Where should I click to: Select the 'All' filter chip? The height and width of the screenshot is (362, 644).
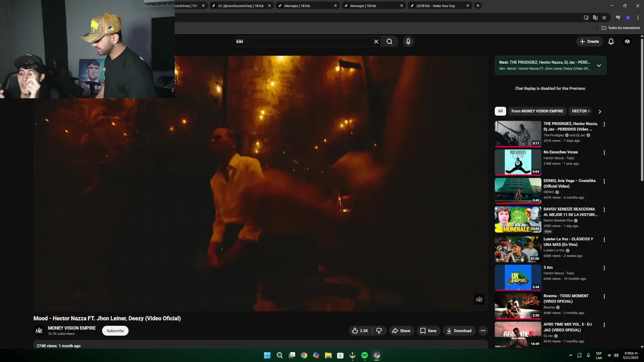point(500,111)
